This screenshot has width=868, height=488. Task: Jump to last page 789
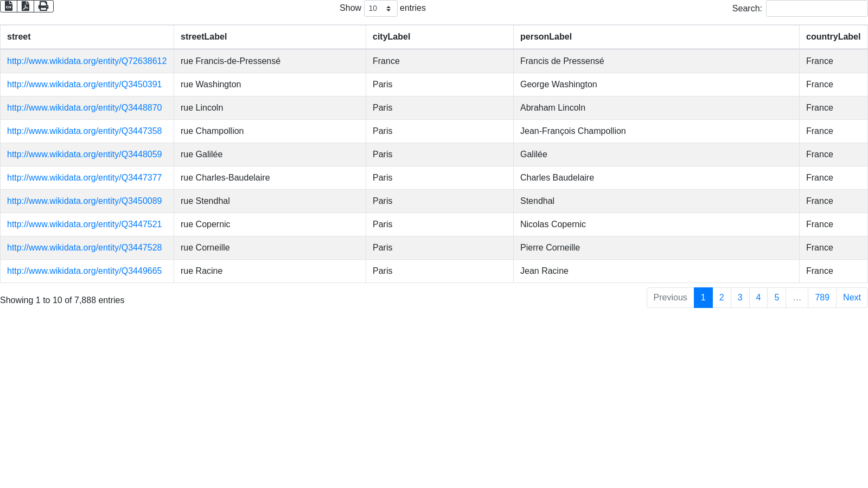coord(822,298)
